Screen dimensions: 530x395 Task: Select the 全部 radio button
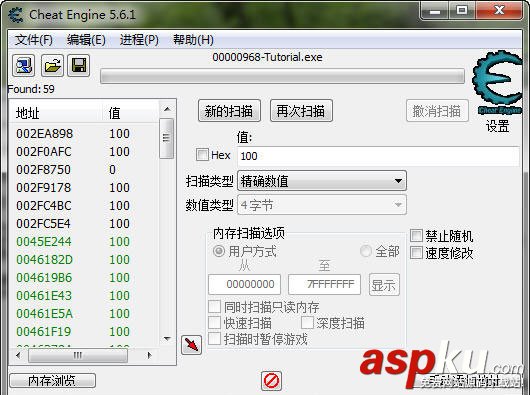(366, 251)
